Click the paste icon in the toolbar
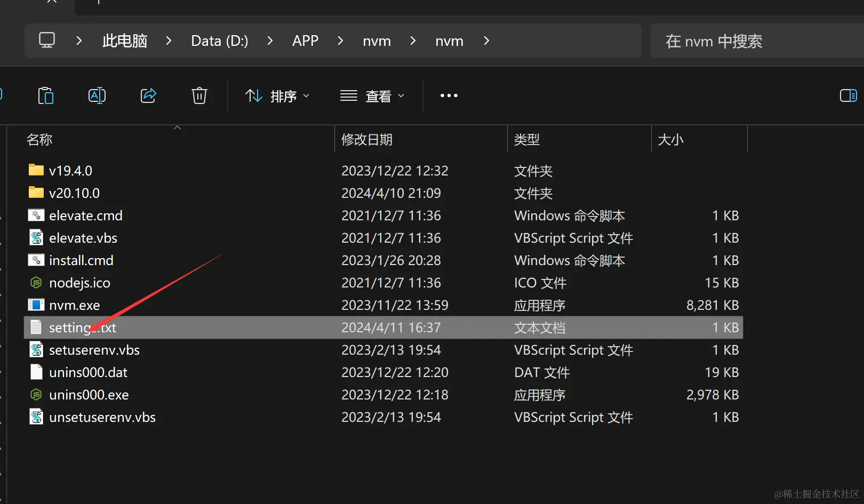Image resolution: width=864 pixels, height=504 pixels. [46, 95]
